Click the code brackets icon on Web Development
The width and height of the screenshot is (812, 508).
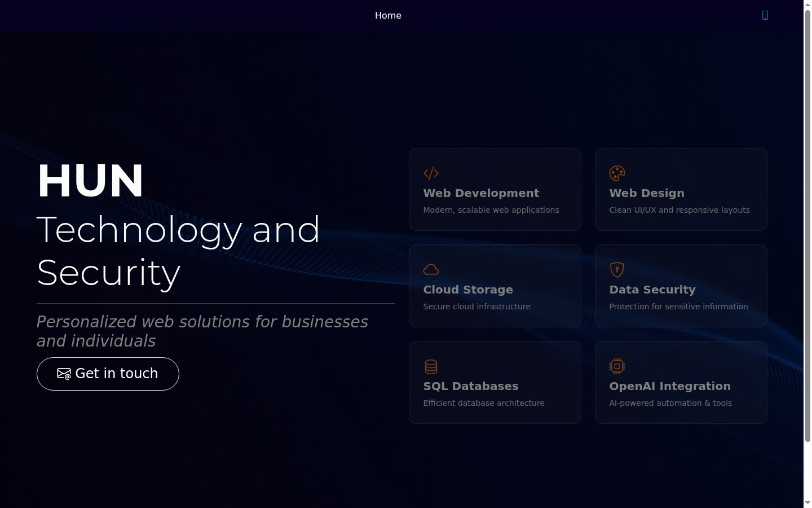[x=431, y=173]
